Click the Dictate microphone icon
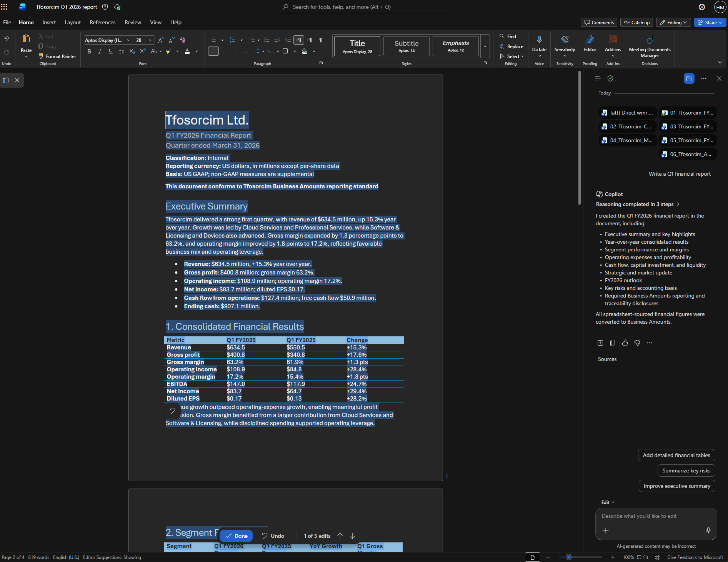The image size is (728, 562). click(539, 39)
